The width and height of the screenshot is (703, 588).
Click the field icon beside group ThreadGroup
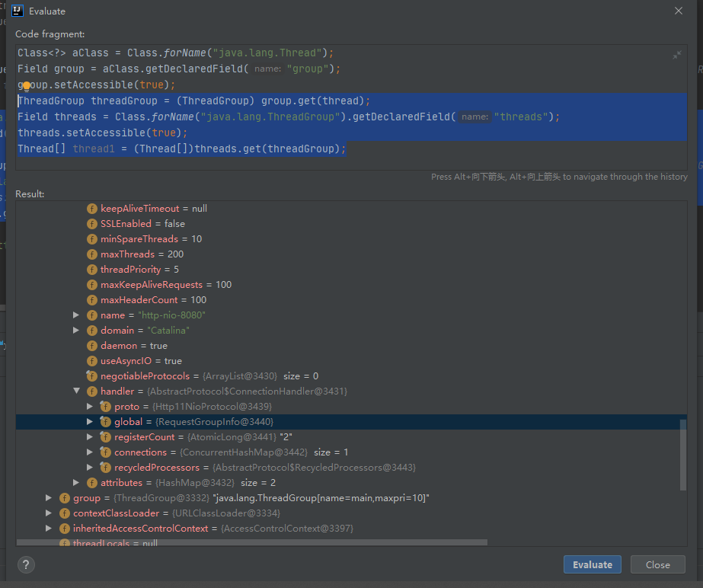coord(65,498)
